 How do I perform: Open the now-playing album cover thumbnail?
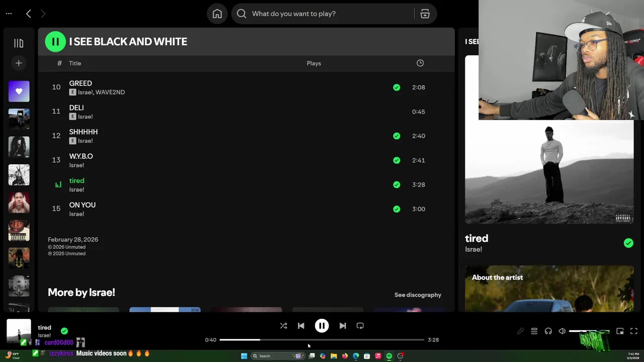19,331
